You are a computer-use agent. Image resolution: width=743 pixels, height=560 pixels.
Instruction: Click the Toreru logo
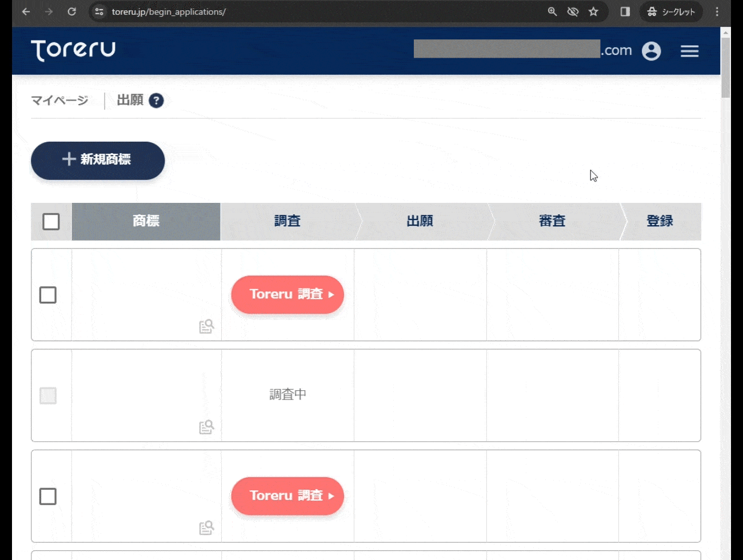coord(73,50)
